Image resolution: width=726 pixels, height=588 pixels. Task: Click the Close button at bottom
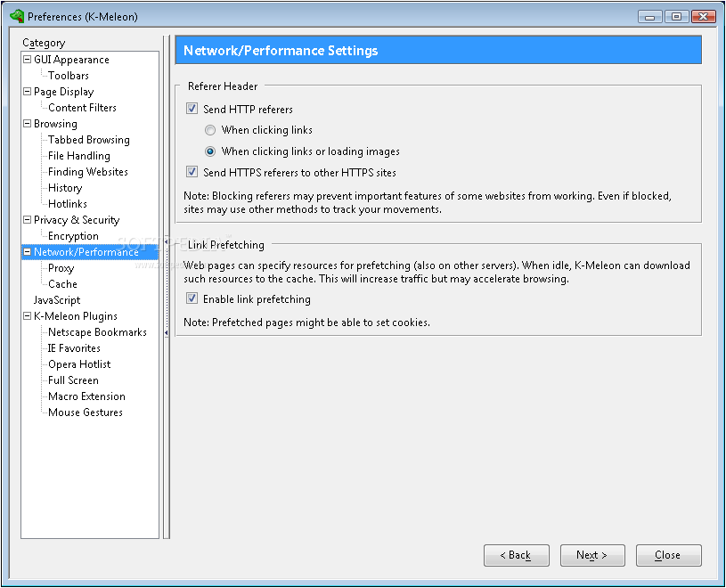[x=669, y=555]
